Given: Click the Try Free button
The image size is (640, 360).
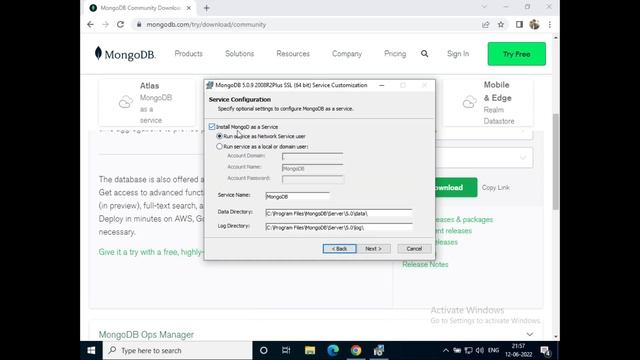Looking at the screenshot, I should pyautogui.click(x=517, y=54).
